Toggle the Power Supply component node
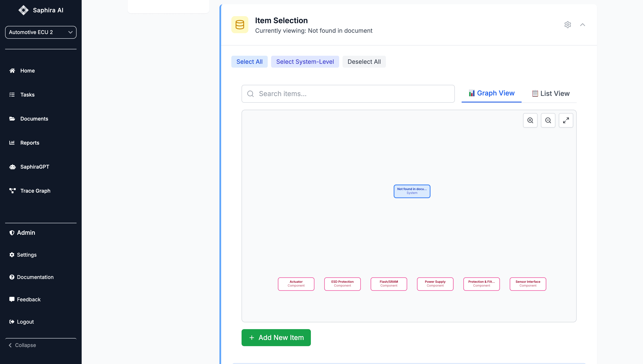Viewport: 643px width, 364px height. pyautogui.click(x=435, y=284)
